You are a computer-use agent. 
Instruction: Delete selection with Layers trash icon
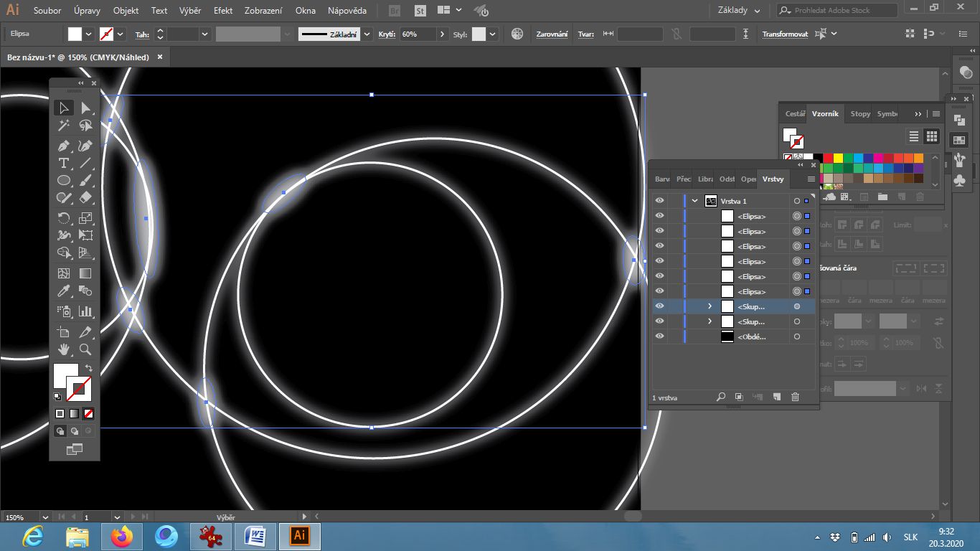(x=795, y=397)
